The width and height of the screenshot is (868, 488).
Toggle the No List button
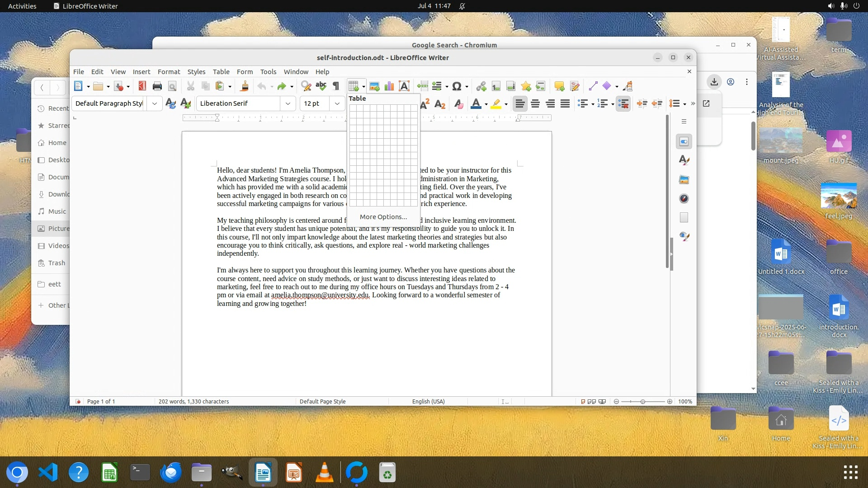[x=623, y=103]
